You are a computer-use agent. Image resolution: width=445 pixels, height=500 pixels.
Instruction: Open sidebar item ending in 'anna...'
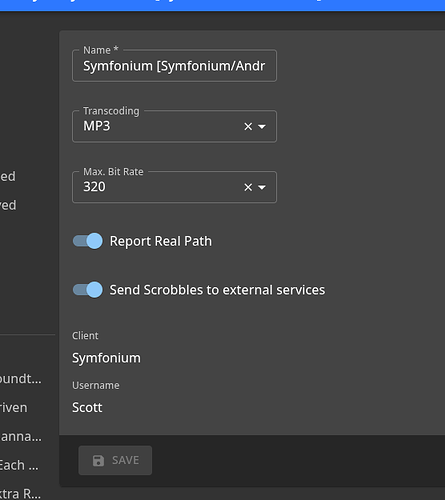point(21,436)
